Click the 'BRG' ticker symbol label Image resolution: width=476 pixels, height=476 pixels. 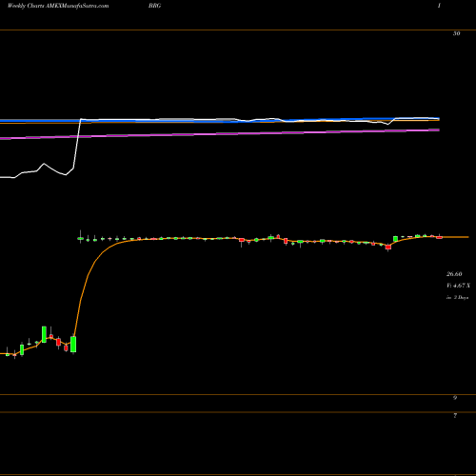154,6
